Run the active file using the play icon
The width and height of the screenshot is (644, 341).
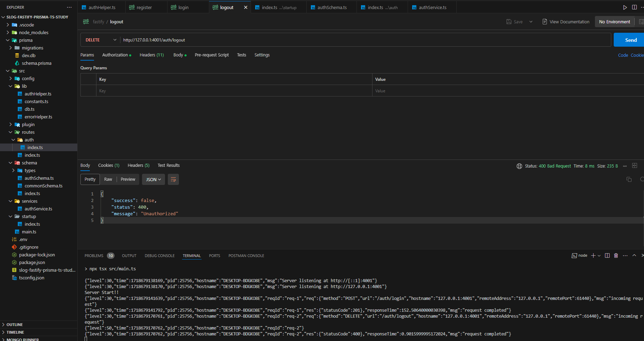(x=625, y=7)
